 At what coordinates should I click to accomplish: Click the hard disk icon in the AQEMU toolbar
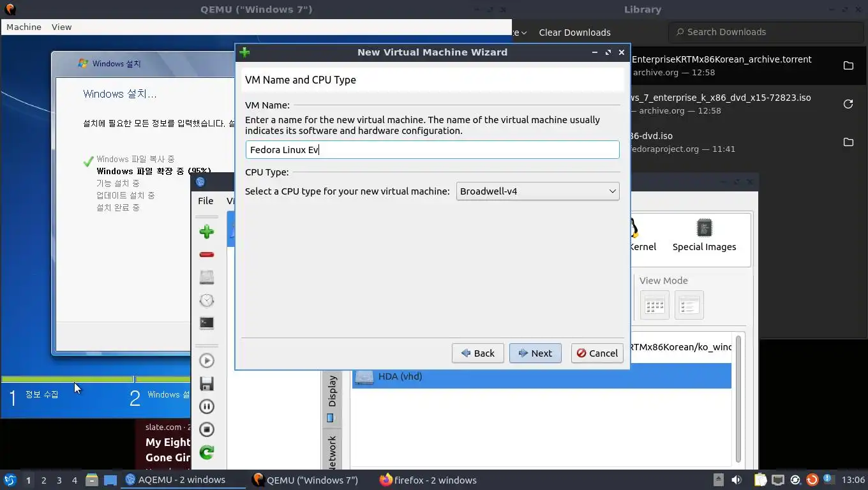(206, 278)
